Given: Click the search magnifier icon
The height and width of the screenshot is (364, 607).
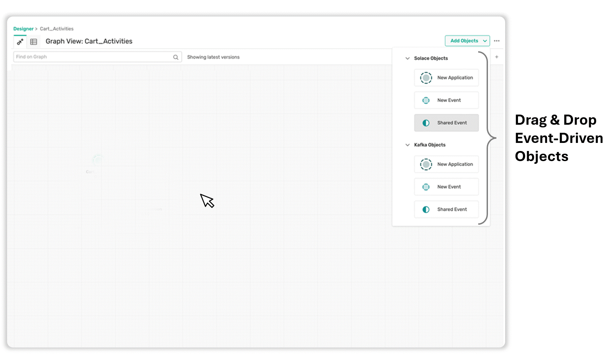Looking at the screenshot, I should (176, 57).
